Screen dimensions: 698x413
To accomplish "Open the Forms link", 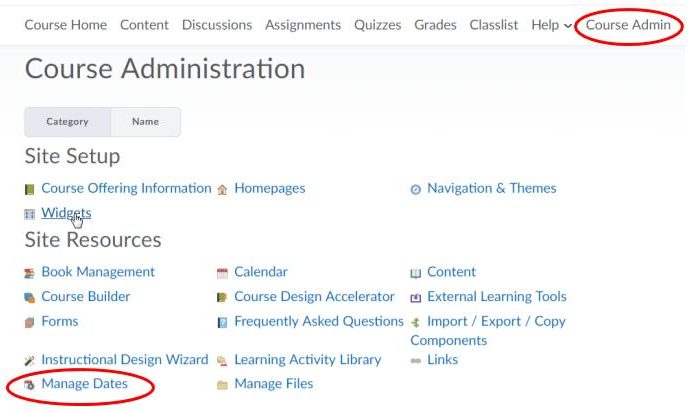I will point(60,321).
